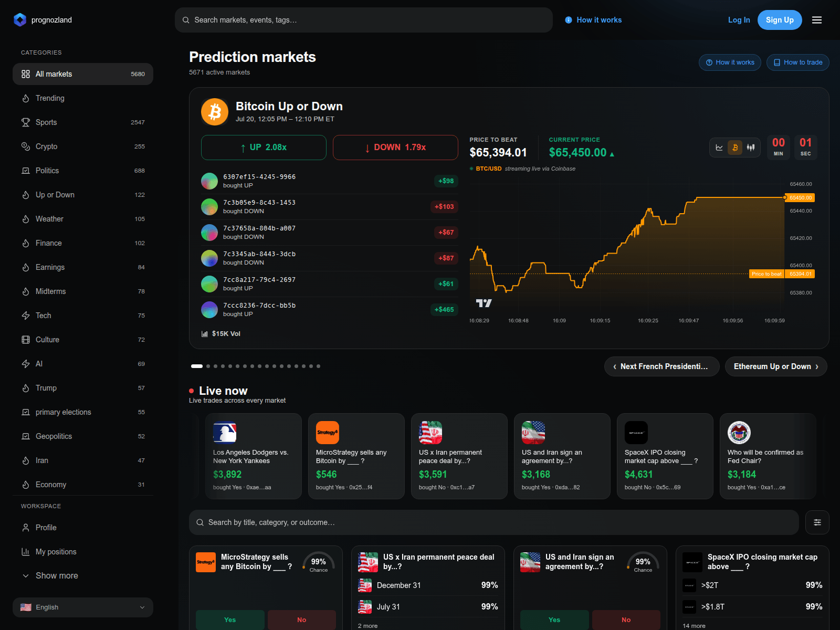Open the hamburger menu icon
The height and width of the screenshot is (630, 840).
[816, 20]
